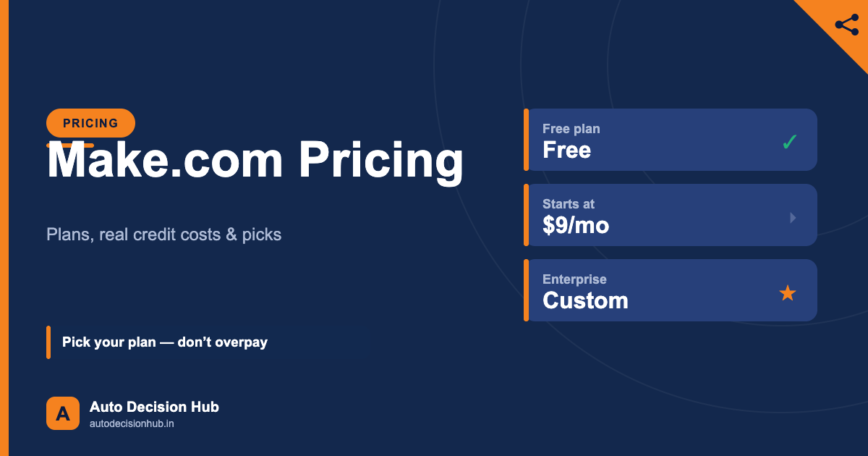Click the Custom price text
The image size is (868, 456).
point(585,300)
